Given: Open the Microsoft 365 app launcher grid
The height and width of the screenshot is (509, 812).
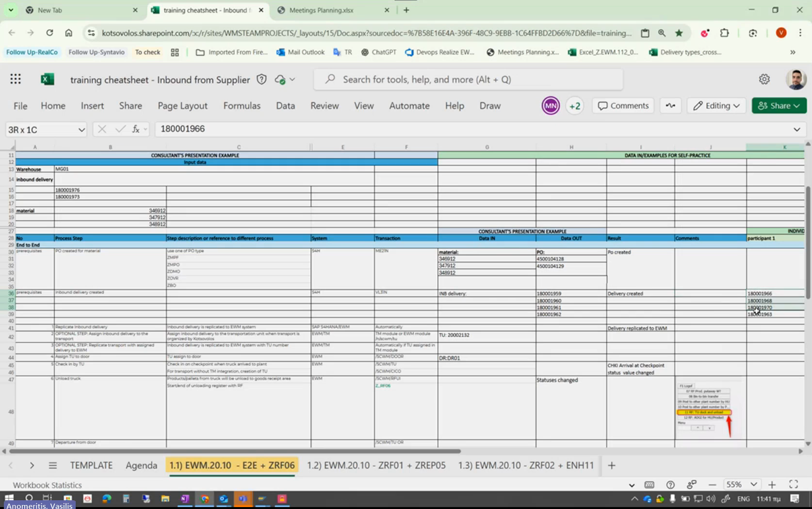Looking at the screenshot, I should click(16, 79).
